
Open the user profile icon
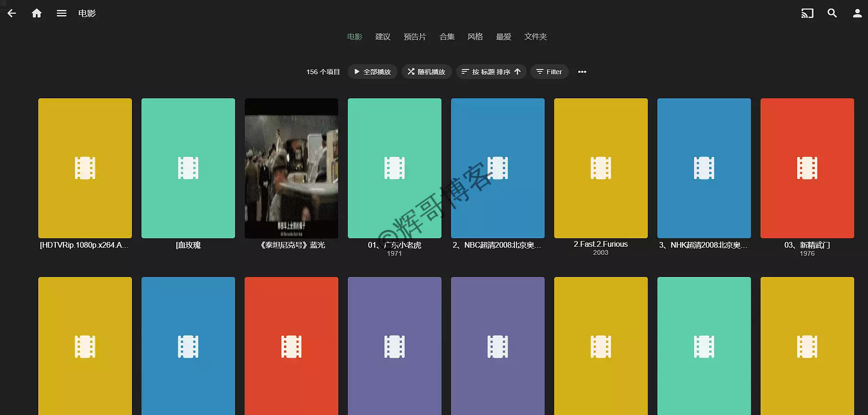coord(857,13)
